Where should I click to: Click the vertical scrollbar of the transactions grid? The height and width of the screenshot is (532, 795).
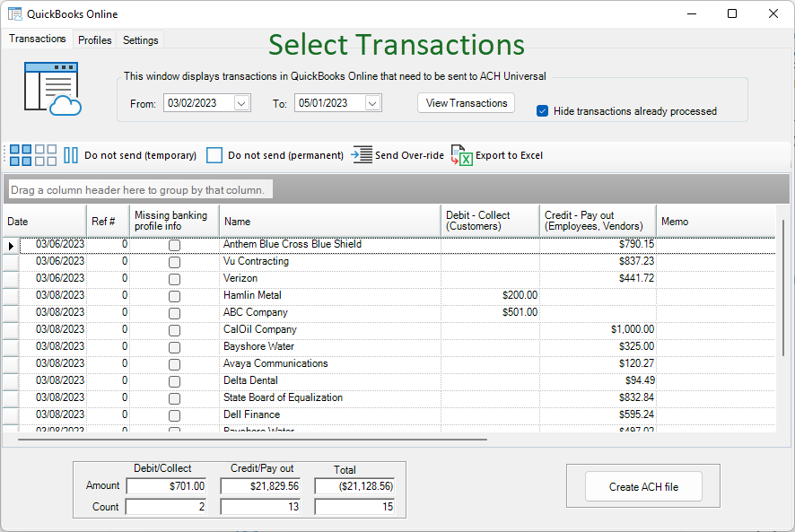pyautogui.click(x=782, y=288)
